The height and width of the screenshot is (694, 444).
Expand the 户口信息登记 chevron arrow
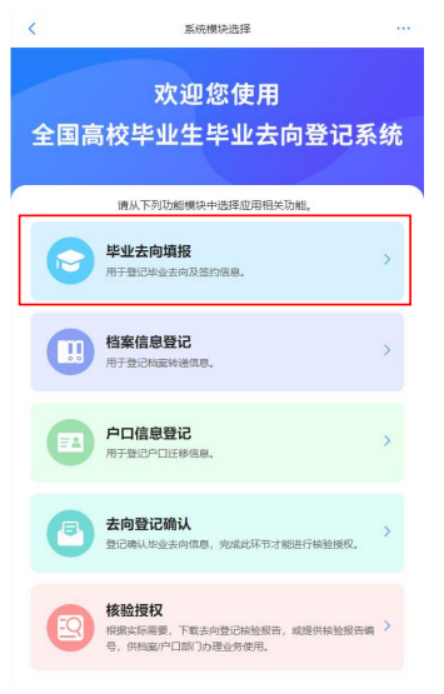click(x=387, y=440)
